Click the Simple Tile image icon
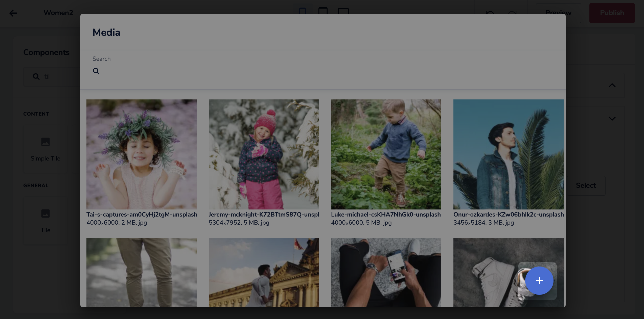 coord(45,142)
